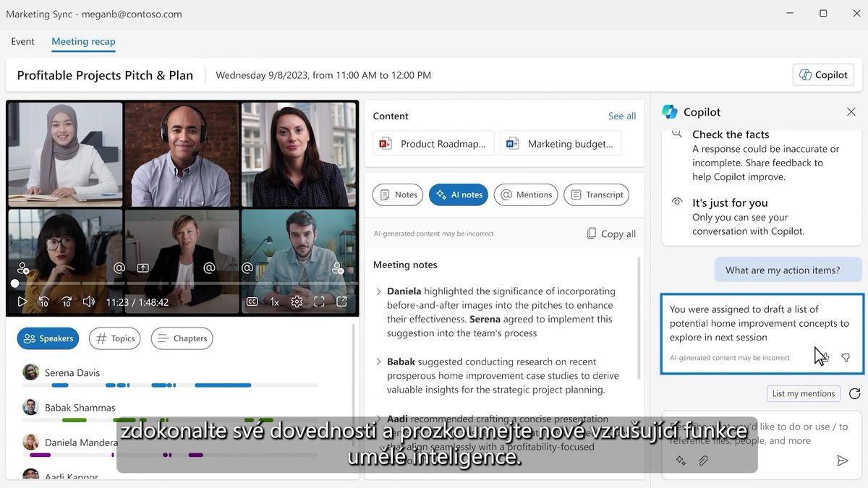Select speaker Serena Davis
Image resolution: width=868 pixels, height=488 pixels.
pos(72,372)
